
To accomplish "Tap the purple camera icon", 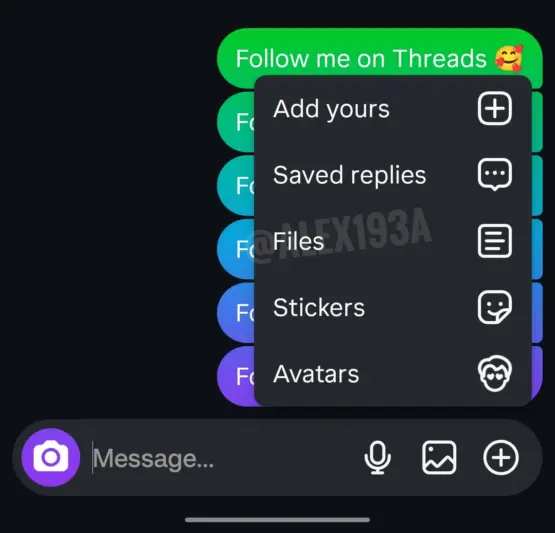I will tap(51, 457).
